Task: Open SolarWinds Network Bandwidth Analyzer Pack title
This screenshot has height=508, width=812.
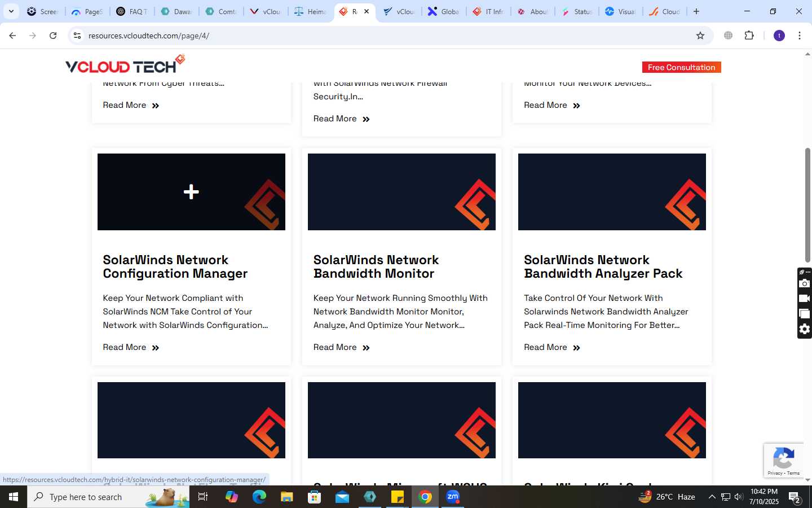Action: pos(603,266)
